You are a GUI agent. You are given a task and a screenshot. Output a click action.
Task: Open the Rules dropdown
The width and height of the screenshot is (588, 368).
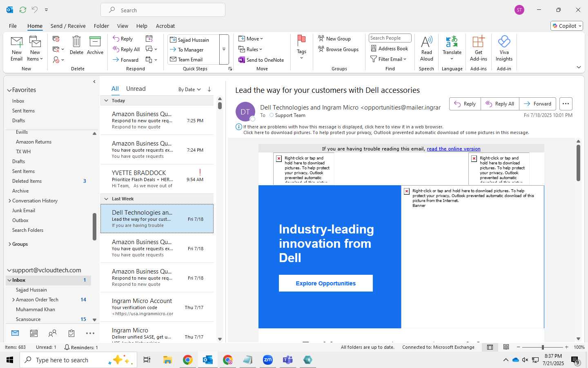(251, 49)
